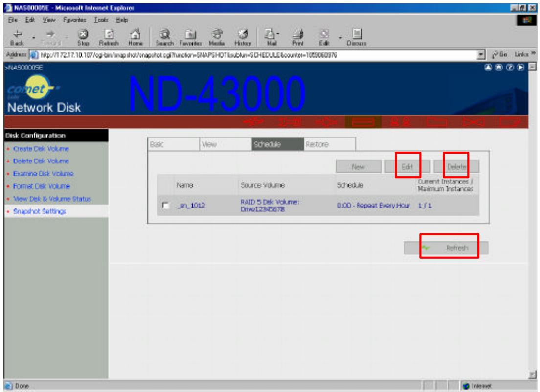Switch to the snapshot View tab
This screenshot has height=392, width=540.
pyautogui.click(x=225, y=144)
